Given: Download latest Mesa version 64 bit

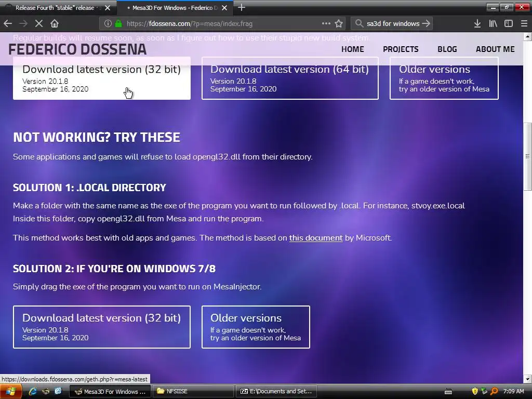Looking at the screenshot, I should click(x=290, y=78).
